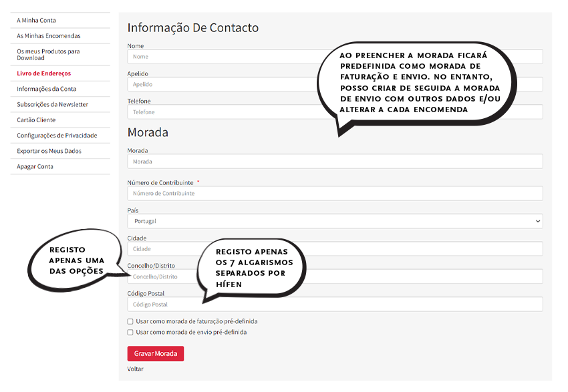Viewport: 568px width, 392px height.
Task: Open Configurações de Privacidade
Action: click(x=57, y=136)
